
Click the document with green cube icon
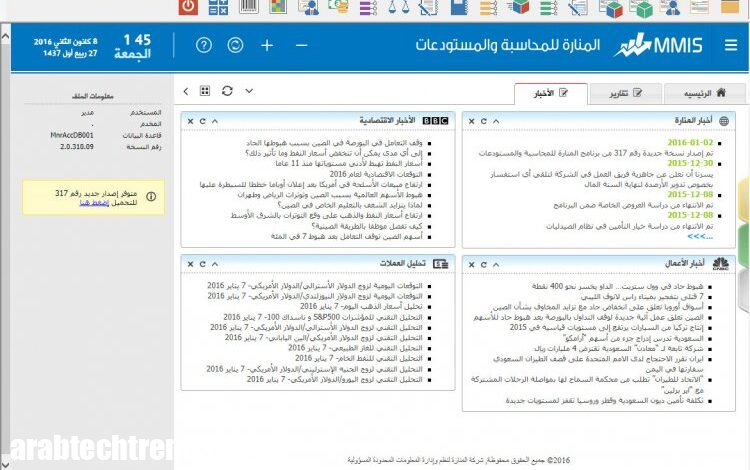[641, 8]
